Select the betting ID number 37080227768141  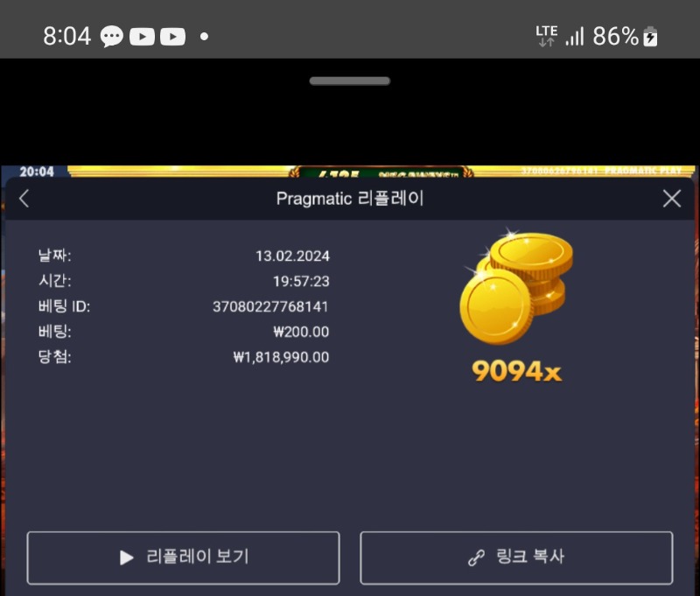270,306
